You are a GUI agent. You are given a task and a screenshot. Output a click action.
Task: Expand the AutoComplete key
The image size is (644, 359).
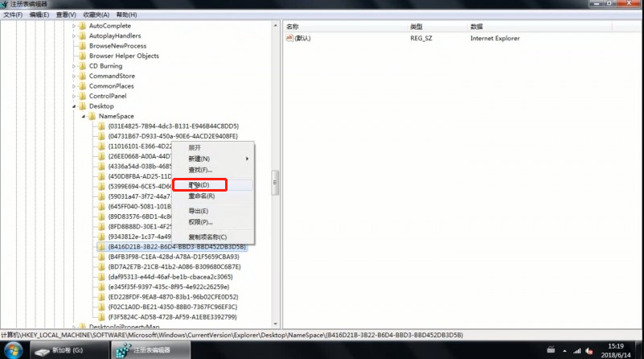click(73, 26)
